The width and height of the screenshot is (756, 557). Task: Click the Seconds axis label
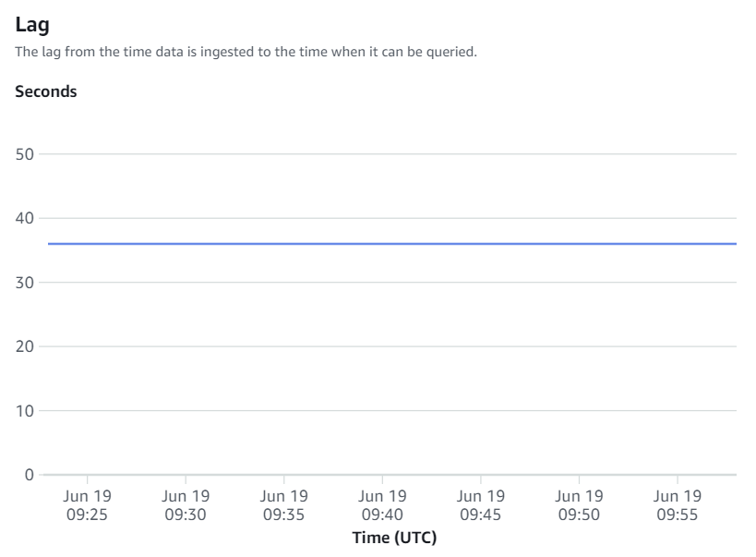(46, 91)
